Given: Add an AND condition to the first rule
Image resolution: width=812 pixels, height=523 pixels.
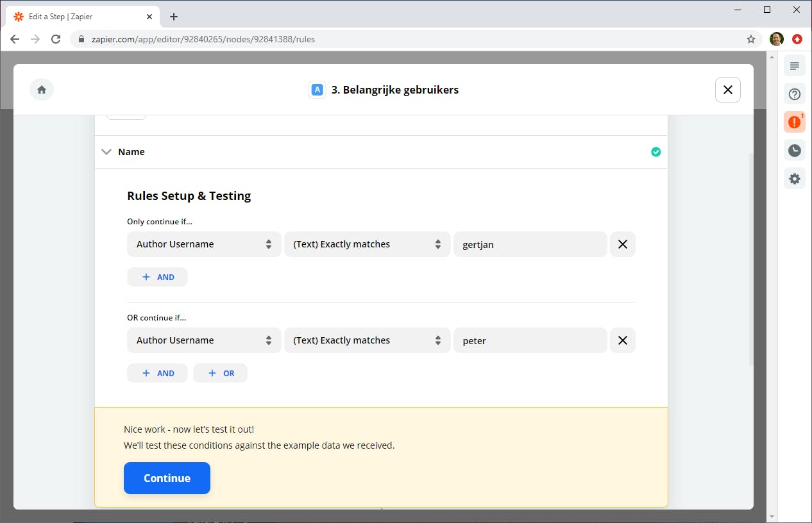Looking at the screenshot, I should click(x=157, y=277).
